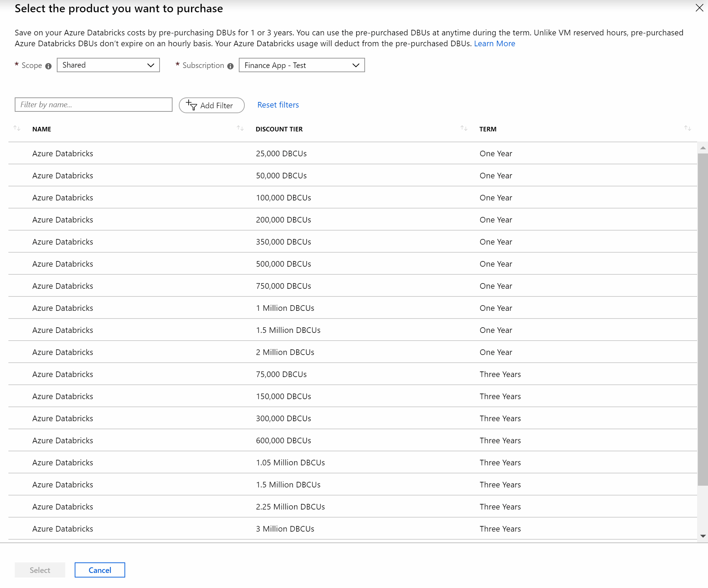Click the TERM column header
708x588 pixels.
488,129
